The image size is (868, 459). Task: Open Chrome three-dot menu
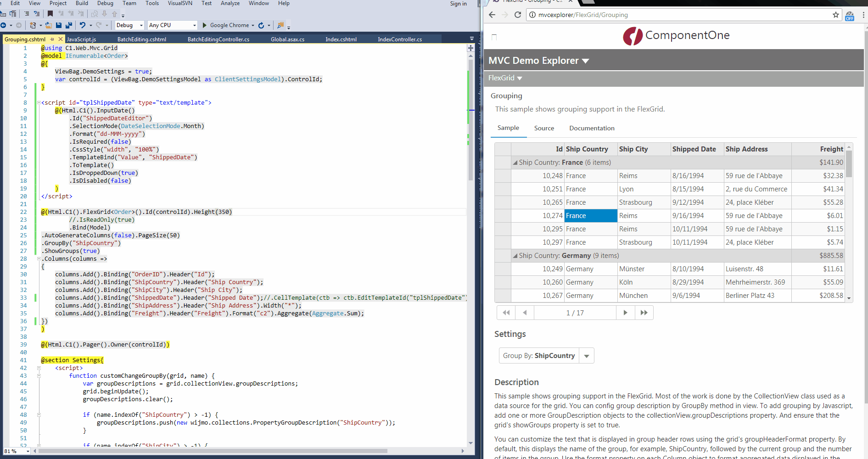click(x=863, y=15)
